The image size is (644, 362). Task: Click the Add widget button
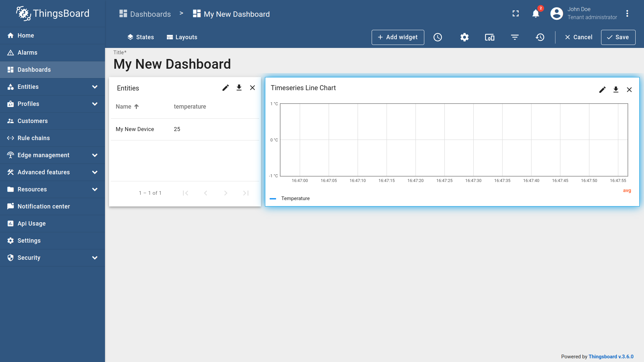tap(398, 37)
